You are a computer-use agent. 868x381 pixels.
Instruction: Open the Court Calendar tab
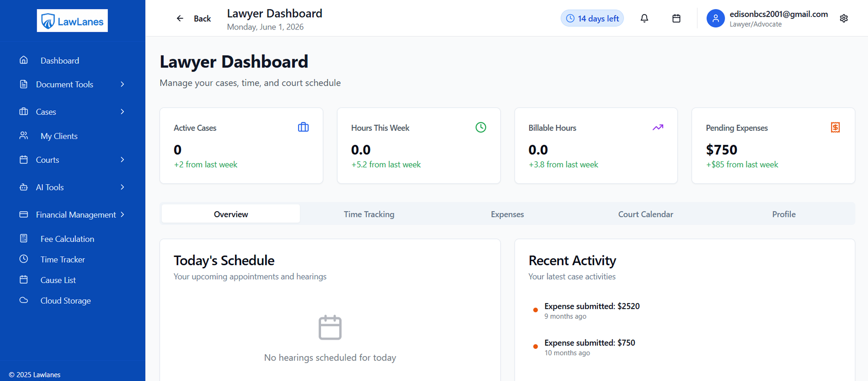pyautogui.click(x=646, y=214)
